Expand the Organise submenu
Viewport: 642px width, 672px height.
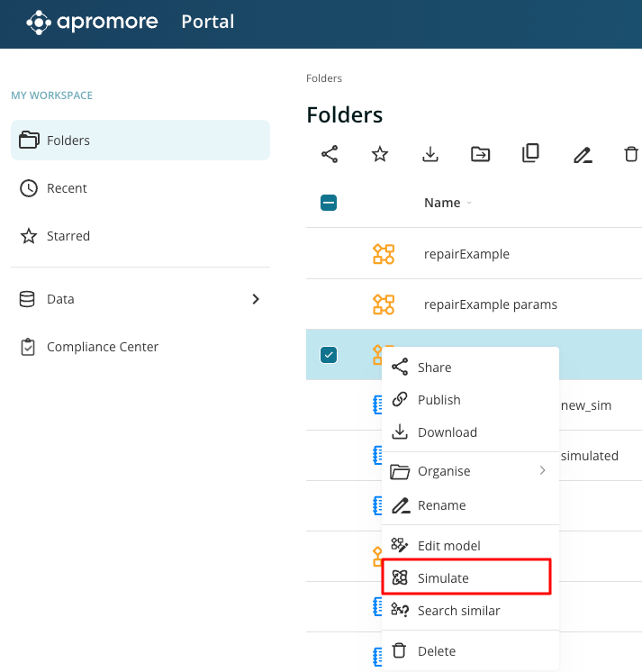coord(468,471)
